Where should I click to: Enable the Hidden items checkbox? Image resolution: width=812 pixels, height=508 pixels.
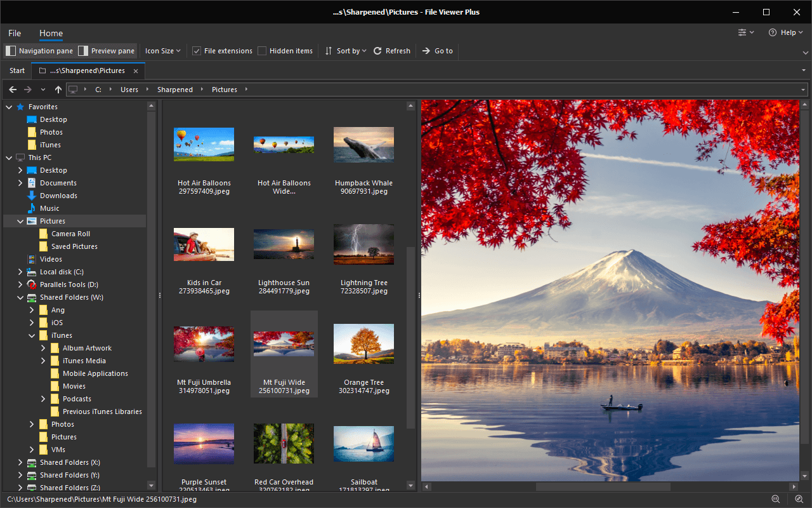(x=262, y=51)
